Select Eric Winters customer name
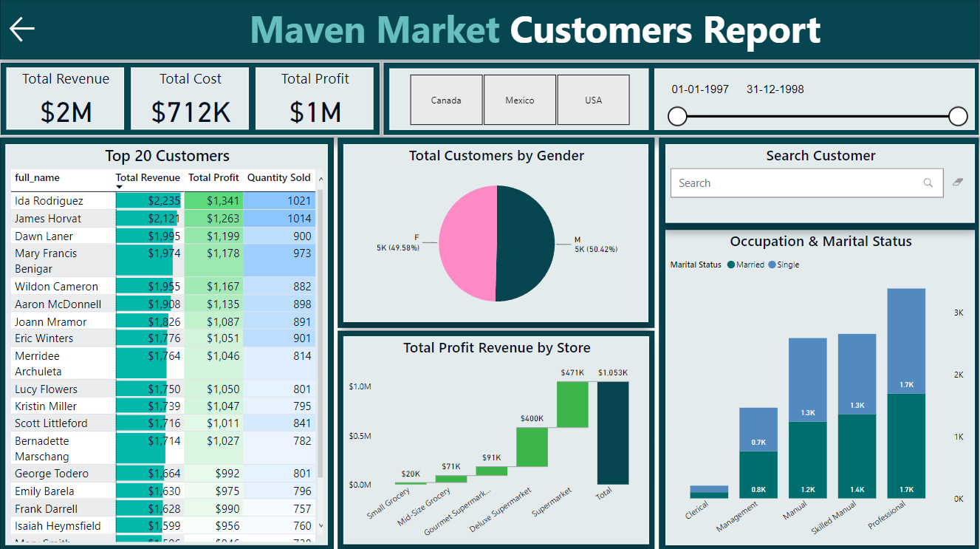Image resolution: width=980 pixels, height=549 pixels. 44,338
